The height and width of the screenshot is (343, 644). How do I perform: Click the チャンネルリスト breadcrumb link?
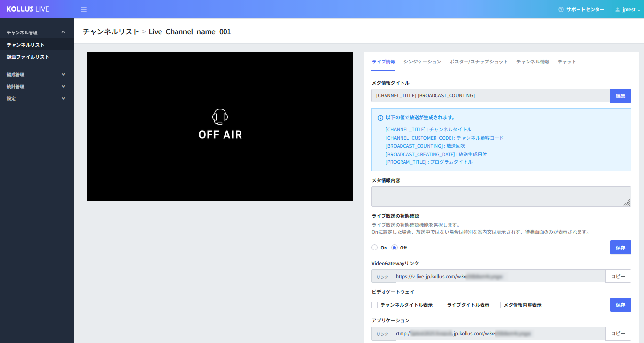[x=111, y=31]
